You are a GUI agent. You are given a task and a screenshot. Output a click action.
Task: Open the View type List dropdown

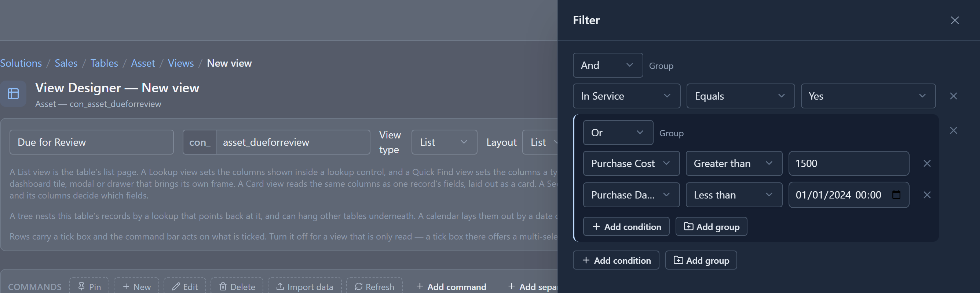[x=444, y=142]
